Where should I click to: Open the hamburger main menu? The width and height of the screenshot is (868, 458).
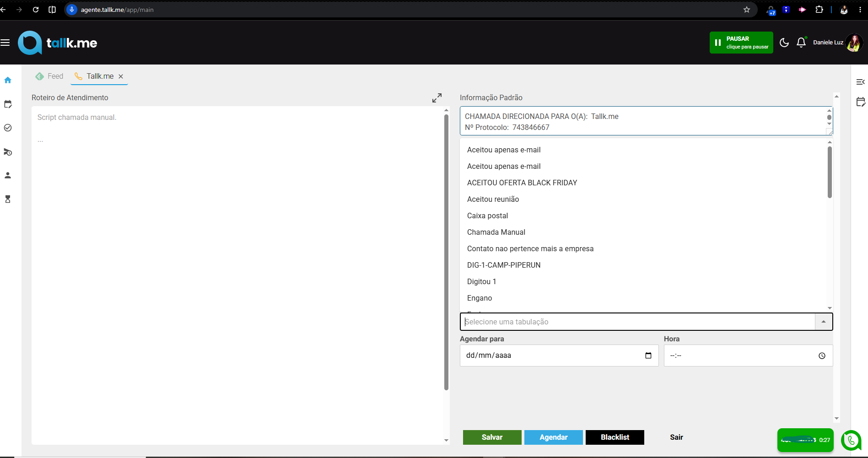(5, 43)
